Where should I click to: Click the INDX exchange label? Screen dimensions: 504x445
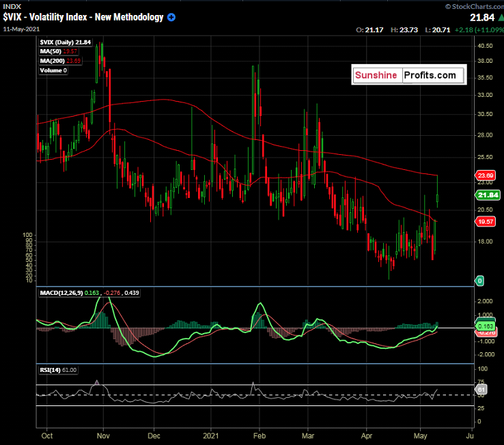pyautogui.click(x=12, y=6)
